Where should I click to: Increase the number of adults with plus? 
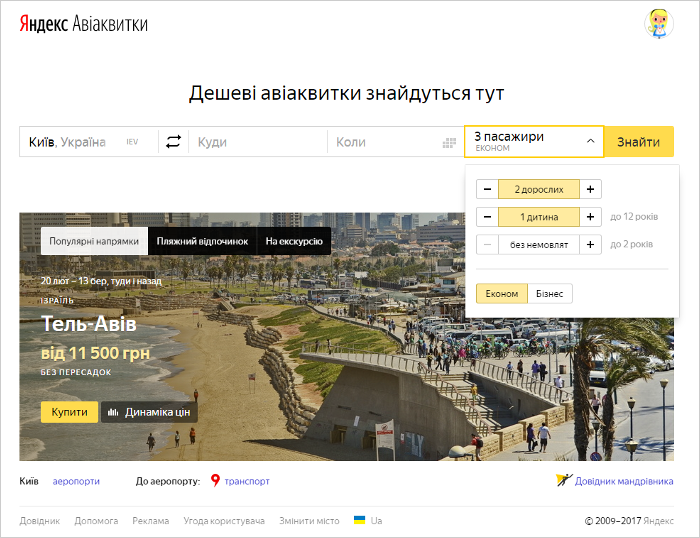pos(590,189)
